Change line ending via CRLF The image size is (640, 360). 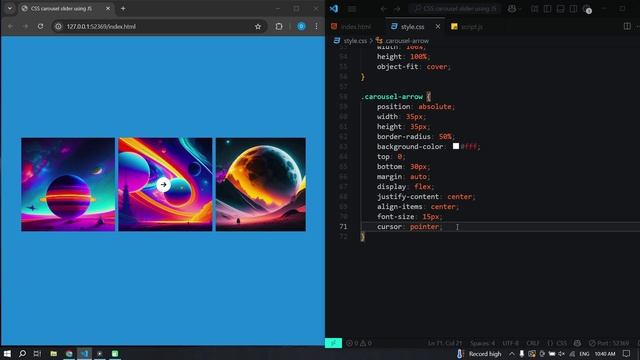pyautogui.click(x=533, y=343)
